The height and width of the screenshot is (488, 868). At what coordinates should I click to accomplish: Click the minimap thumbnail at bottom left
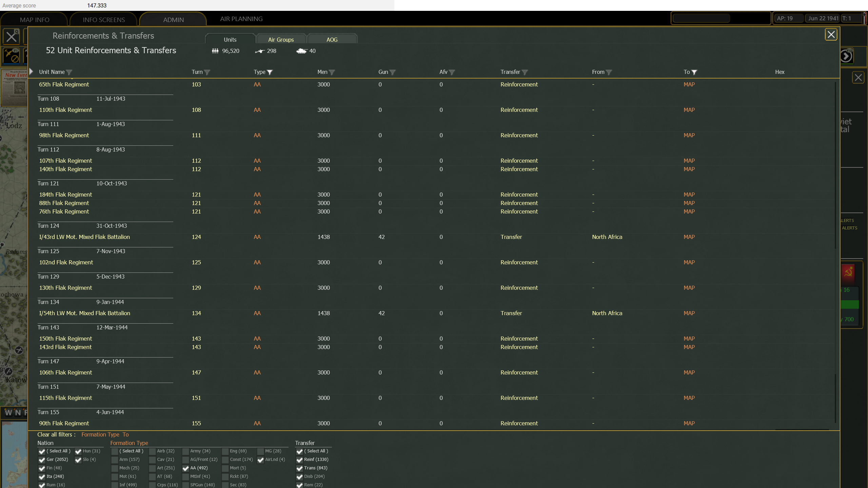click(x=15, y=454)
